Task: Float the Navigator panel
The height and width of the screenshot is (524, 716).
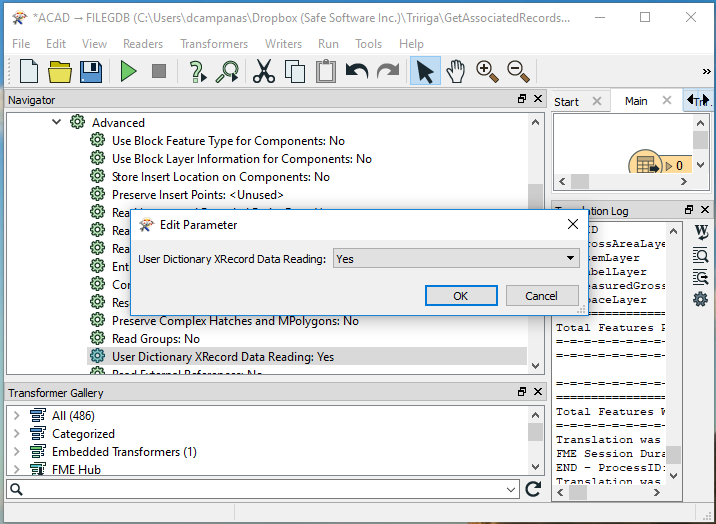Action: click(522, 99)
